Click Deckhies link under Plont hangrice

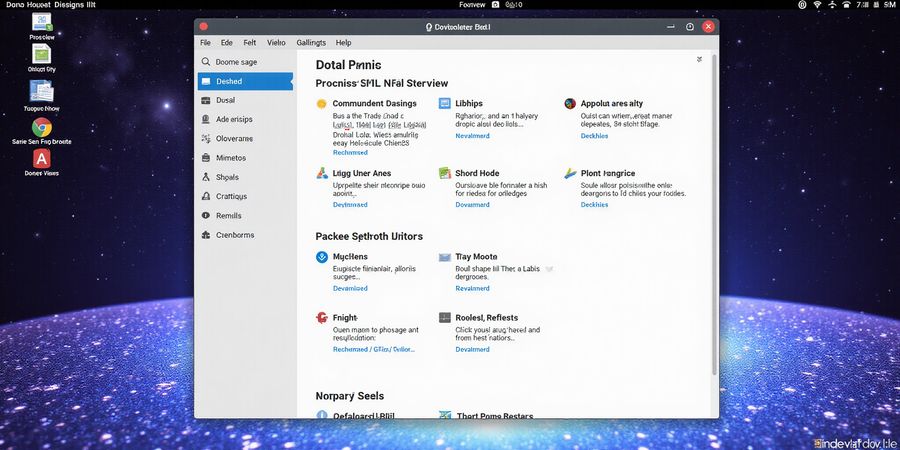pos(594,204)
